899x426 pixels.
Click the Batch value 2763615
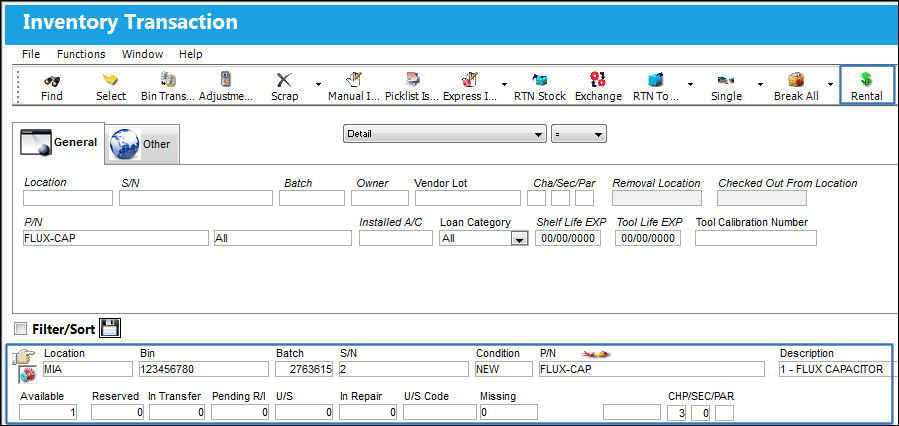coord(304,369)
